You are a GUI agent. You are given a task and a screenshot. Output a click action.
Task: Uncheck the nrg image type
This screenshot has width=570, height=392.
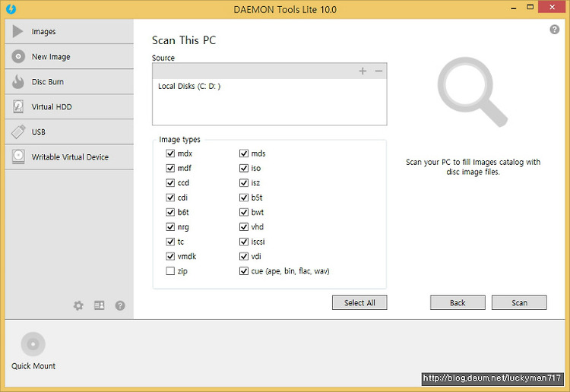click(170, 226)
